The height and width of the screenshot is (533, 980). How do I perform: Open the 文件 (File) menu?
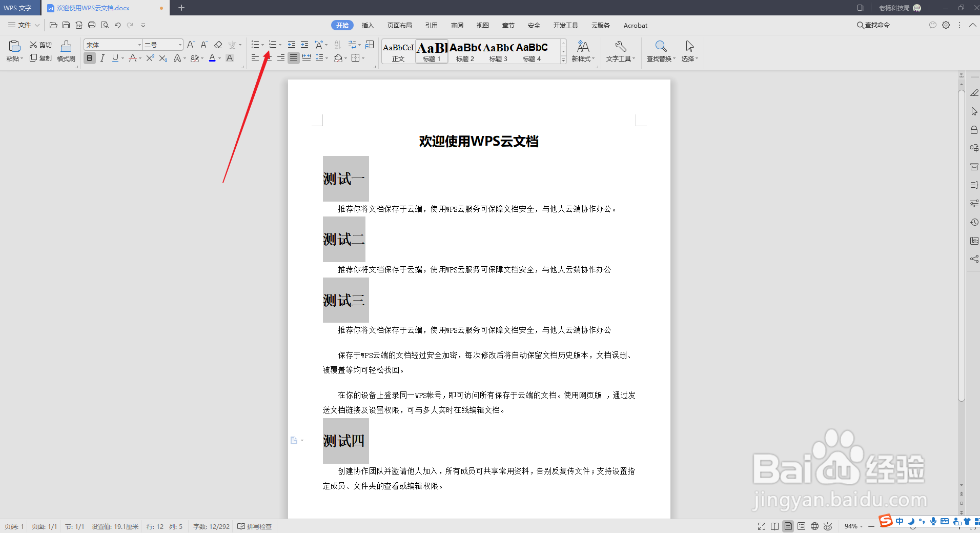tap(24, 25)
